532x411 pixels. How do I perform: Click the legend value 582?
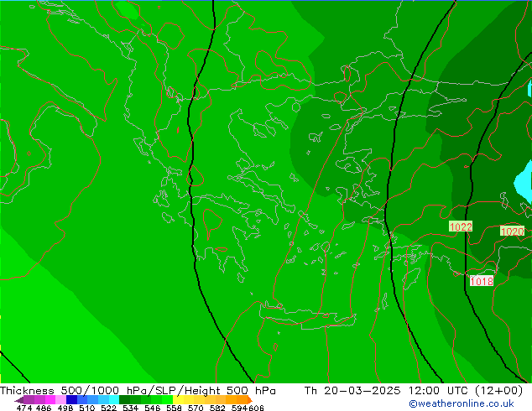coord(217,408)
